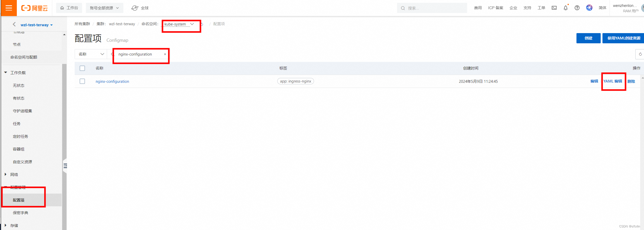The width and height of the screenshot is (644, 230).
Task: Click YAML 编辑 for nginx-configuration
Action: pos(613,81)
